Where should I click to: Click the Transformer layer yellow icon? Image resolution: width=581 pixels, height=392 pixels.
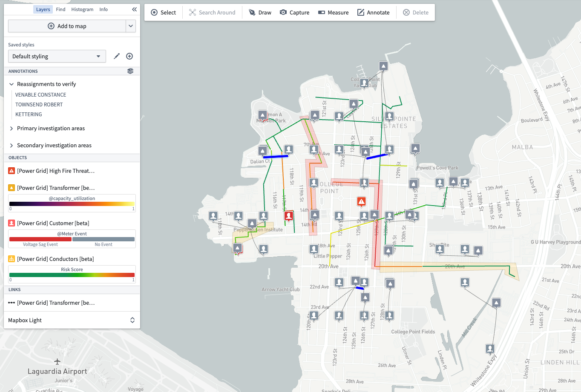(12, 188)
